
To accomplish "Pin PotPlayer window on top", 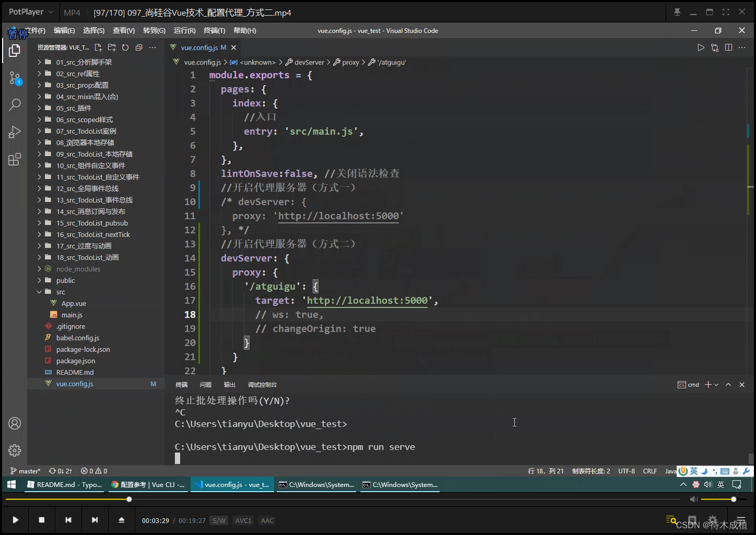I will 677,12.
